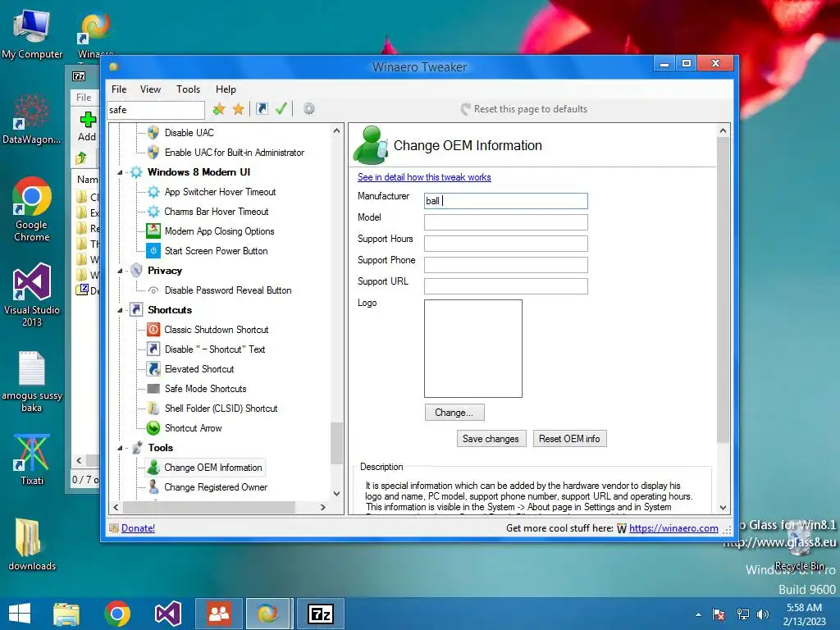
Task: Click the Safe Mode Shortcuts icon
Action: tap(153, 389)
